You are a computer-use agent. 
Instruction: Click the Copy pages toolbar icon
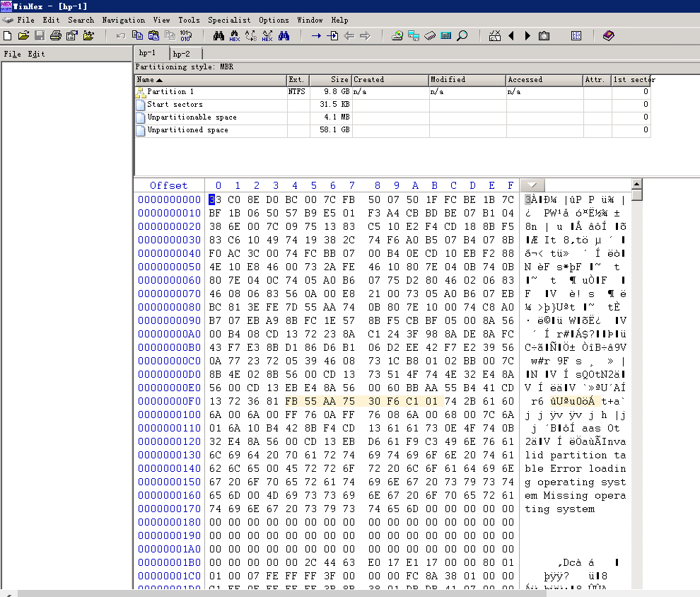coord(137,36)
